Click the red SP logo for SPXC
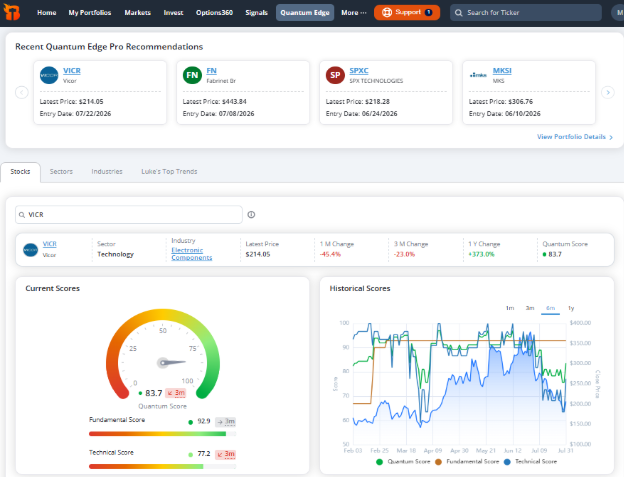624x477 pixels. point(335,75)
